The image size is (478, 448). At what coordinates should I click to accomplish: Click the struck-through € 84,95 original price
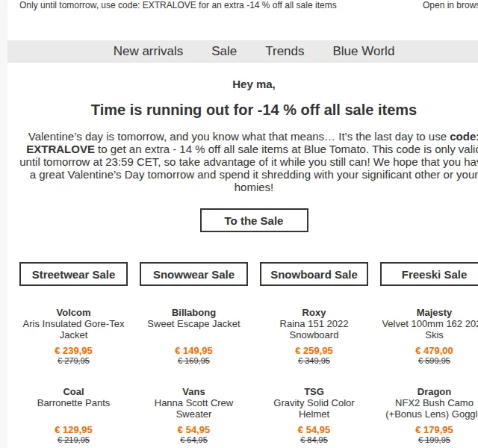[x=314, y=440]
